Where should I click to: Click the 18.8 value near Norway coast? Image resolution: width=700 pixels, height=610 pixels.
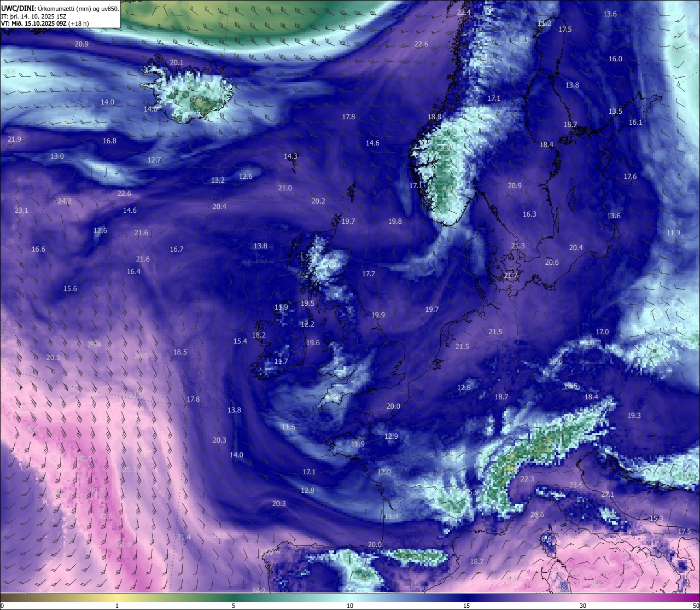click(434, 117)
